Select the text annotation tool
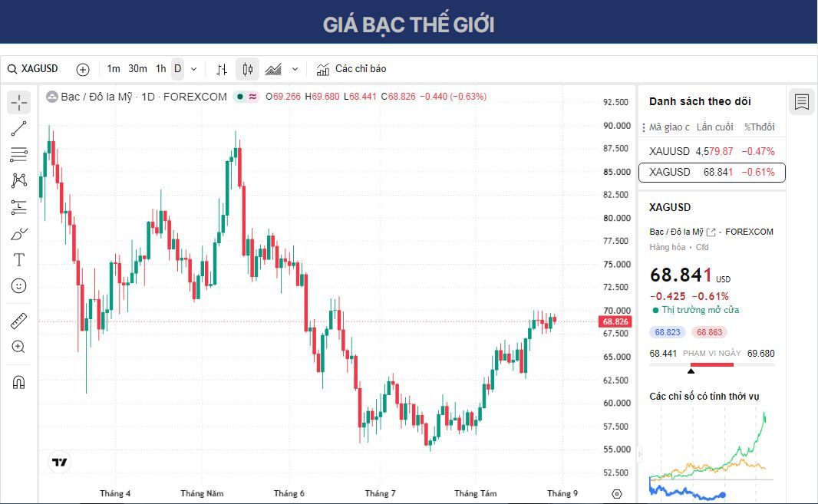Image resolution: width=818 pixels, height=504 pixels. (18, 259)
